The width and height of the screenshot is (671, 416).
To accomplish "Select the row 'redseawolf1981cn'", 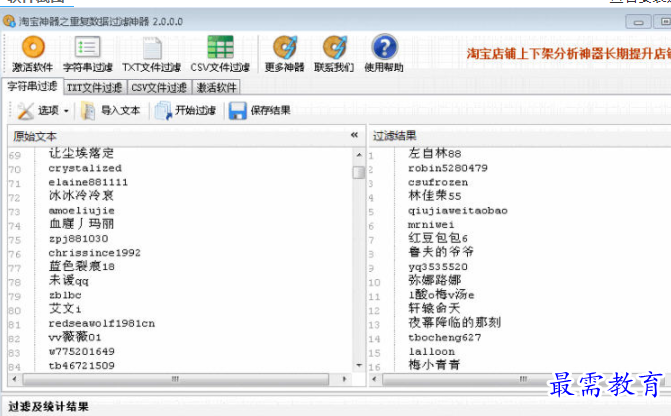I will [x=101, y=324].
